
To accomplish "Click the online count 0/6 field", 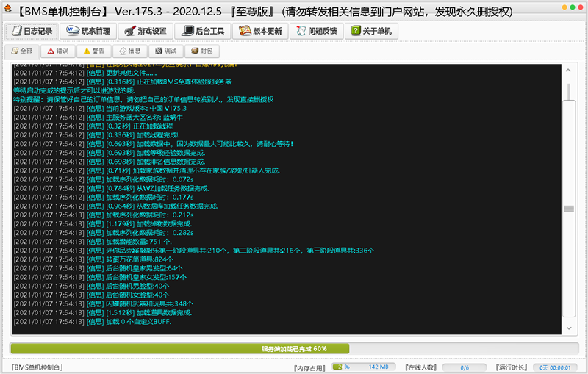I will [465, 367].
